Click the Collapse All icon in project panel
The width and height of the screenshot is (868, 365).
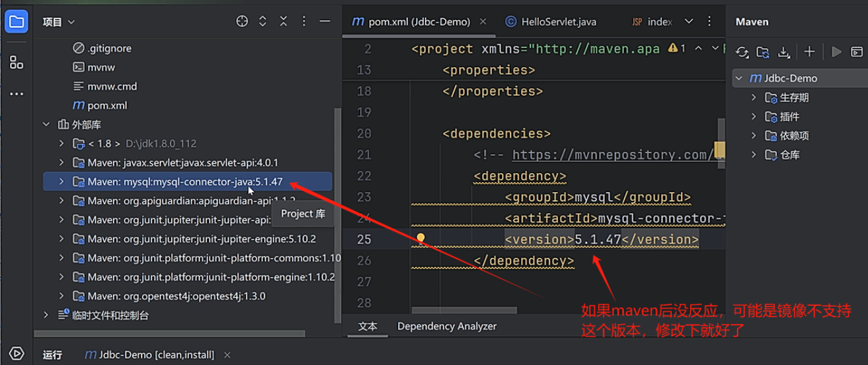[x=283, y=22]
